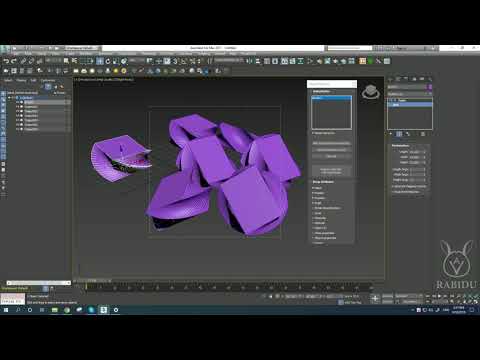Switch to the Utilities command panel tab
This screenshot has width=480, height=360.
pos(430,79)
